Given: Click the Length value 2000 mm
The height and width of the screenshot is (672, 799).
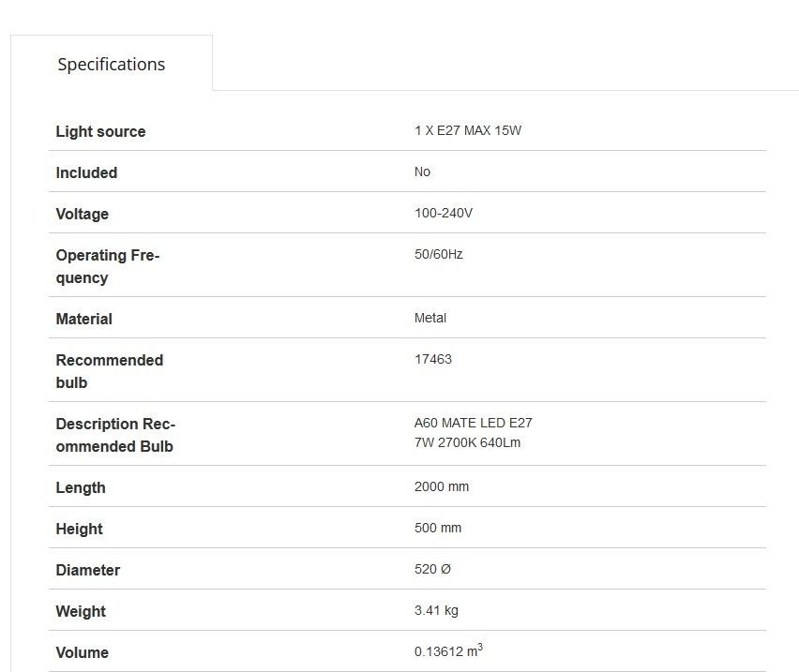Looking at the screenshot, I should click(442, 486).
